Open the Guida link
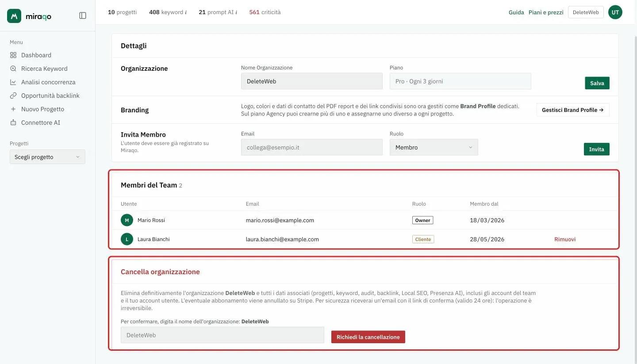Viewport: 637px width, 364px height. [x=516, y=12]
